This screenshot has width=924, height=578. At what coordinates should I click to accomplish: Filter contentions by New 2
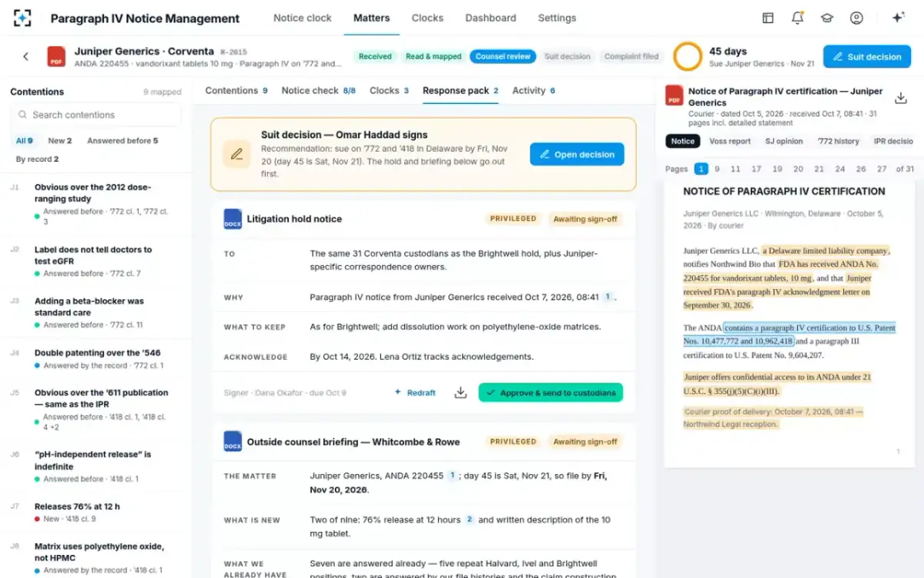click(60, 141)
